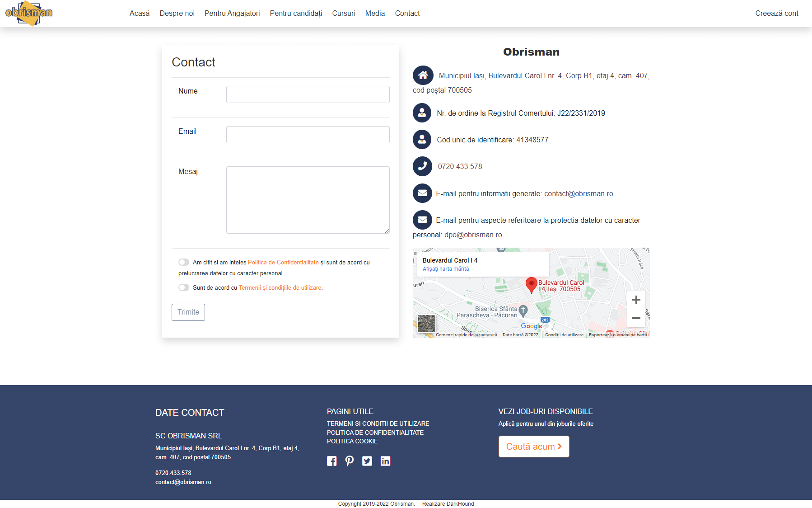Click the red map pin marker
The image size is (812, 508).
pos(532,285)
